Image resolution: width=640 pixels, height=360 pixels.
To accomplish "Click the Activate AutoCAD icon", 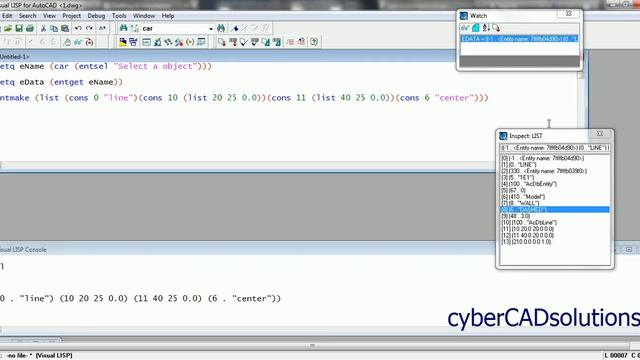I will [x=122, y=42].
